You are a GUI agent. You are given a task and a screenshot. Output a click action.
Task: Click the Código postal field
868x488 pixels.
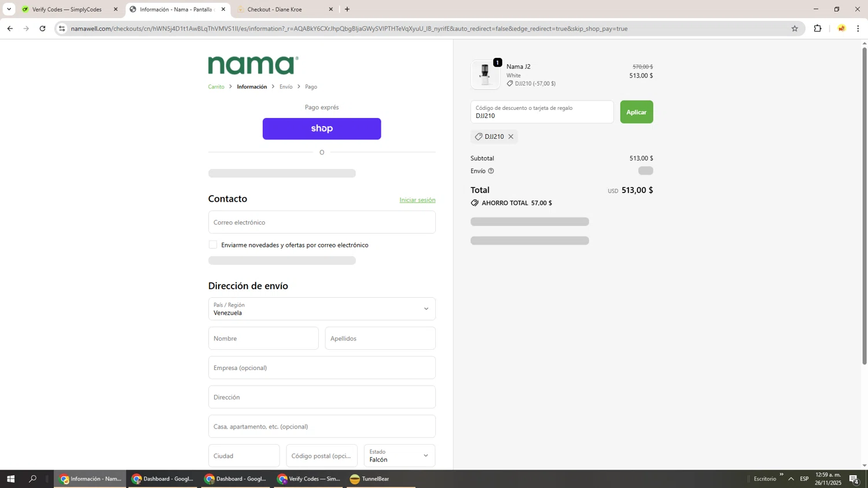[x=322, y=456]
